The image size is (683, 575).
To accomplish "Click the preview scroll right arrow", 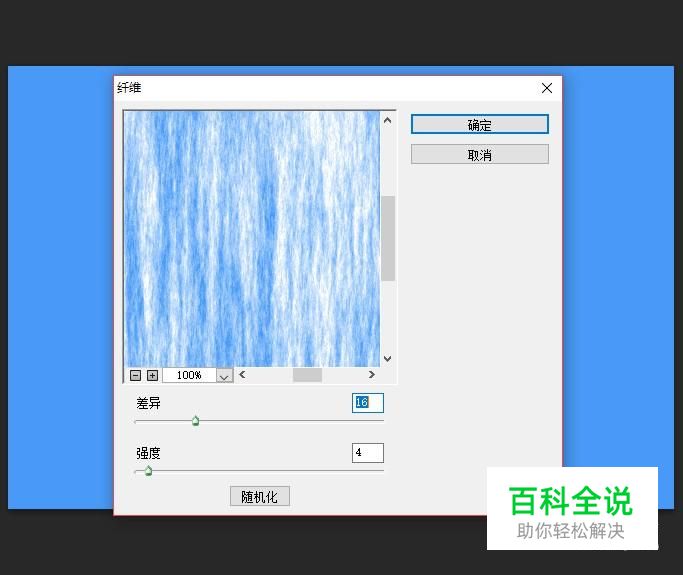I will click(372, 375).
